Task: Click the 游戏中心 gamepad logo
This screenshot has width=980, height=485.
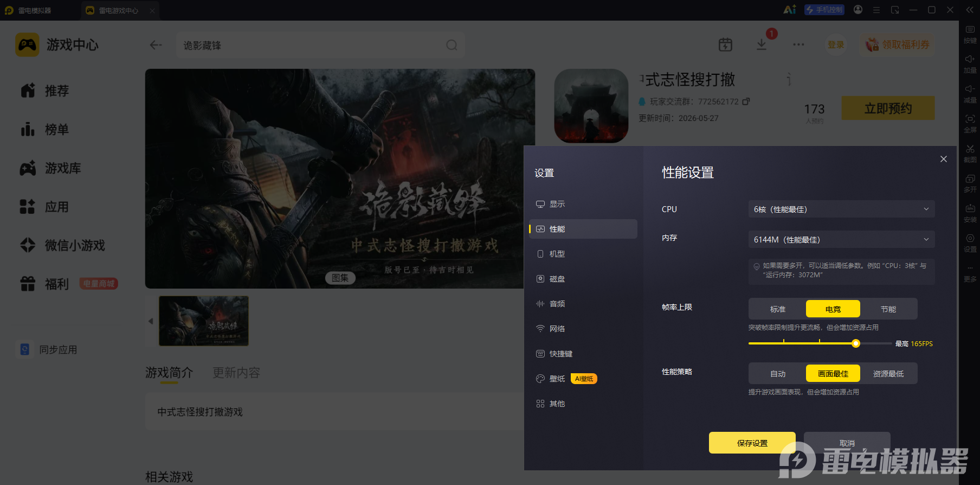Action: click(27, 44)
